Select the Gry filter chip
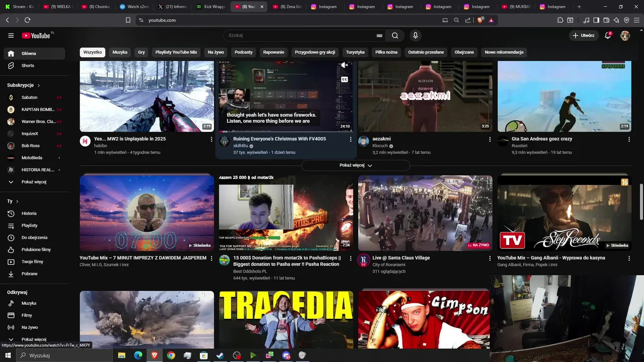This screenshot has height=362, width=644. [141, 52]
